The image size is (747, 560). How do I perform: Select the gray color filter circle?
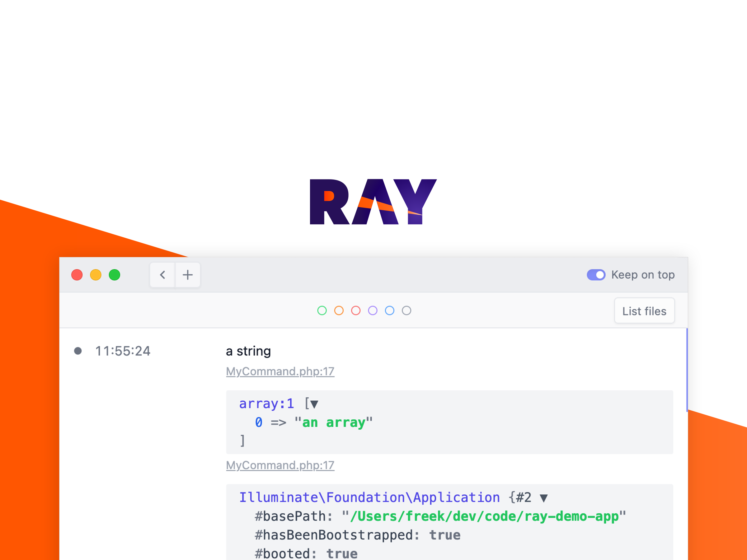point(406,310)
